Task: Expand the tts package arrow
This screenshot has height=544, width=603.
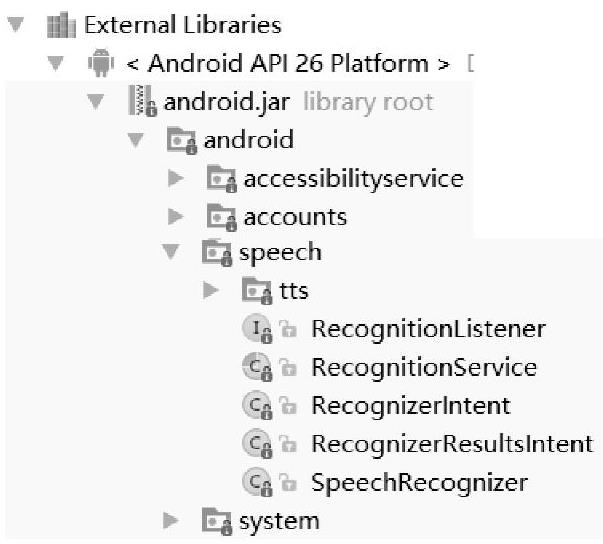Action: (210, 291)
